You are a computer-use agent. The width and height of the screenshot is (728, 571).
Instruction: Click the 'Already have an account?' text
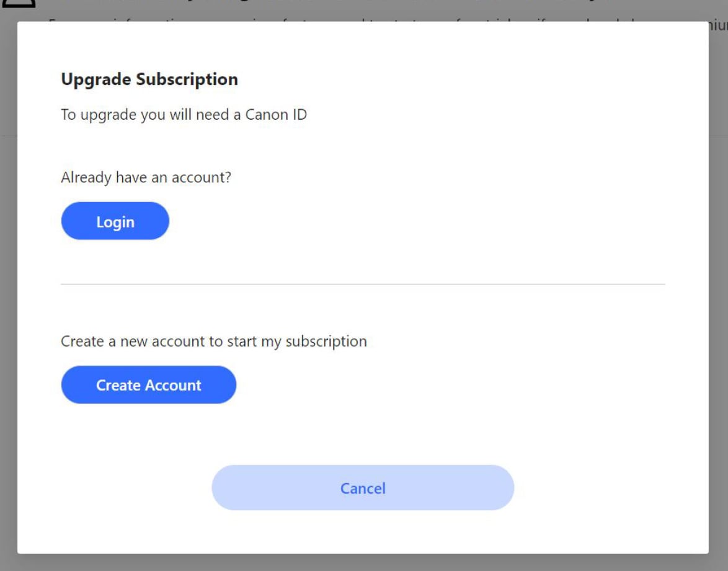point(146,177)
